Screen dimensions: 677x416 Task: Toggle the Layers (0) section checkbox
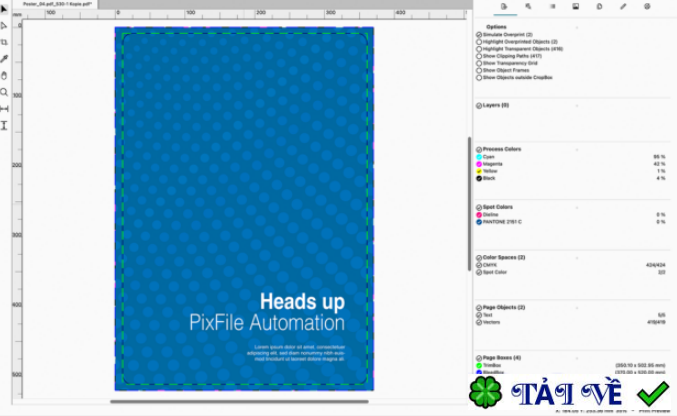click(479, 105)
